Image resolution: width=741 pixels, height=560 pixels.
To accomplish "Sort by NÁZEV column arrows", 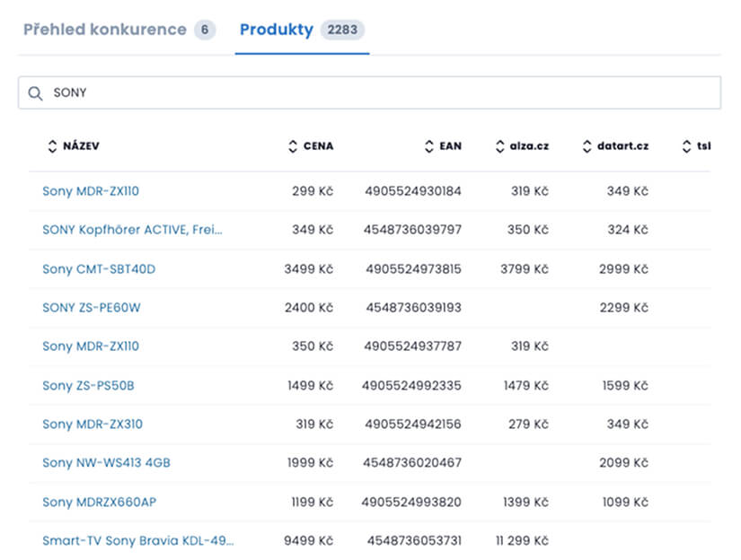I will coord(52,146).
